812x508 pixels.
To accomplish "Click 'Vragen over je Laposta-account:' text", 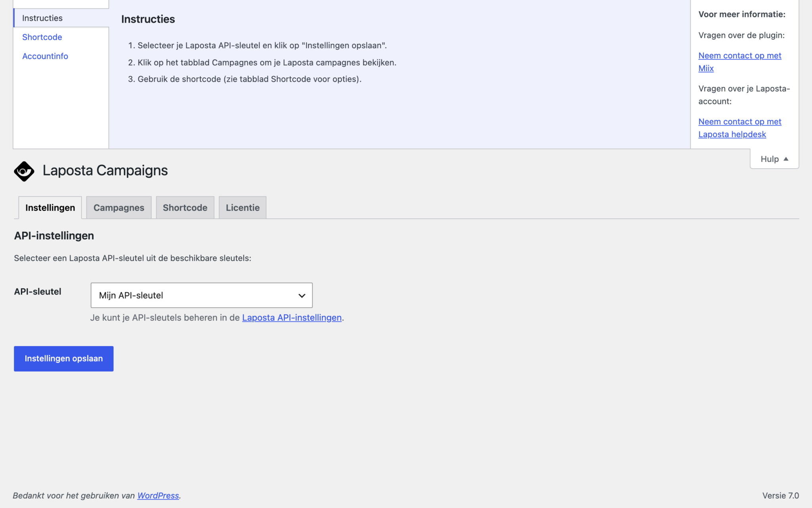I will (744, 95).
